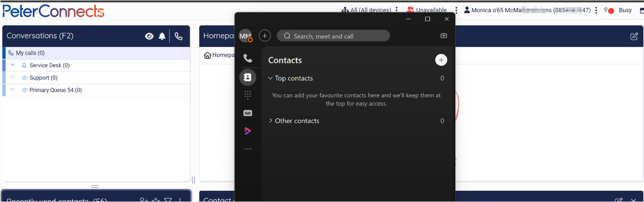Click the home icon in Homepage breadcrumb
644x202 pixels.
point(207,55)
